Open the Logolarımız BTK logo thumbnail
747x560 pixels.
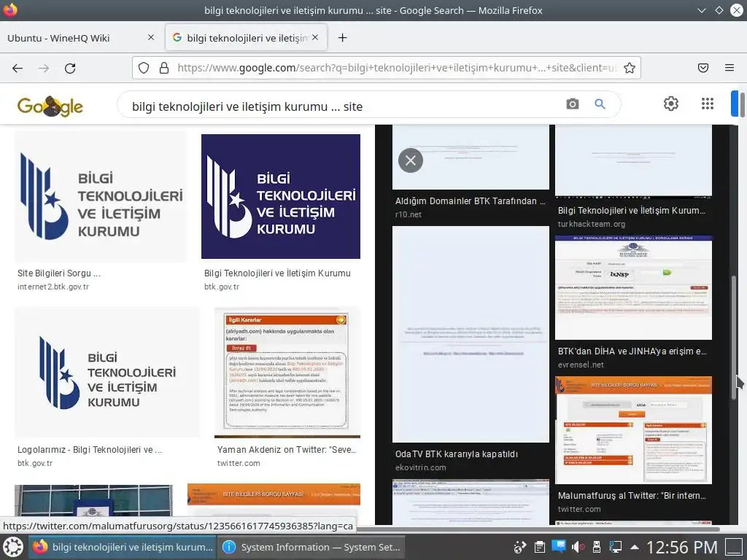[107, 373]
